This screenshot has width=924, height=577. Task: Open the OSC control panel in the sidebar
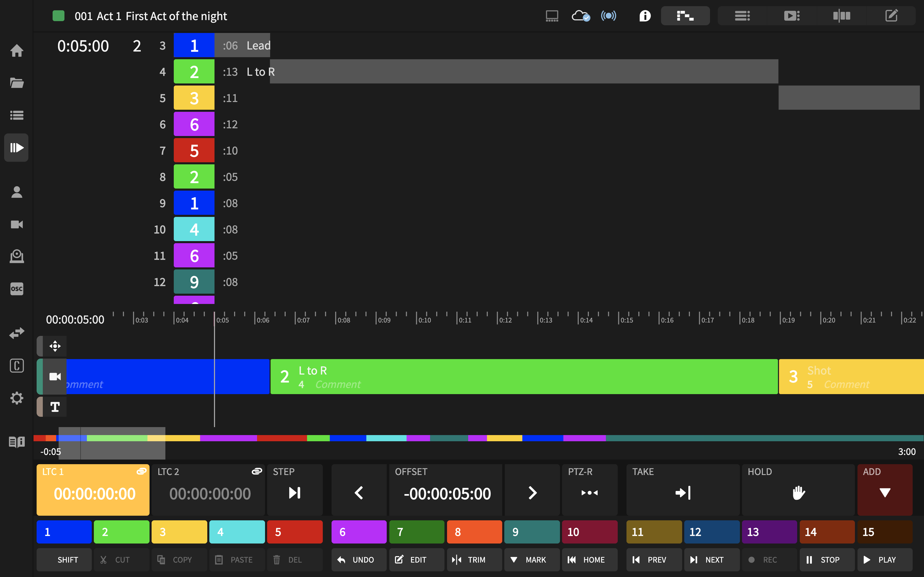(17, 289)
